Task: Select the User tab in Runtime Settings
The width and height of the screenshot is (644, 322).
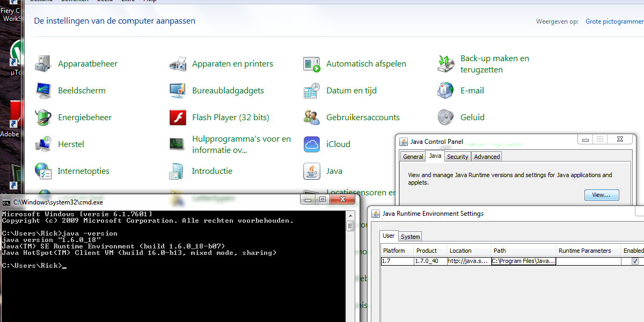Action: click(389, 236)
